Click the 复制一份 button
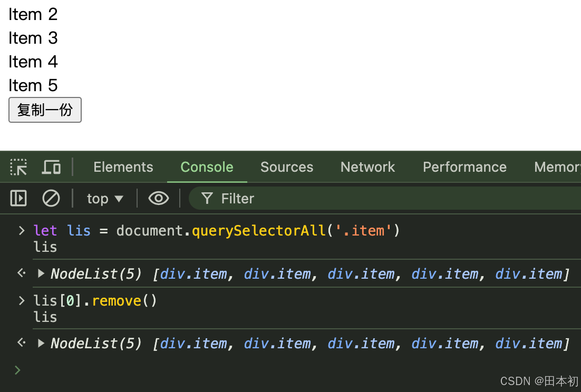This screenshot has height=392, width=581. coord(45,110)
